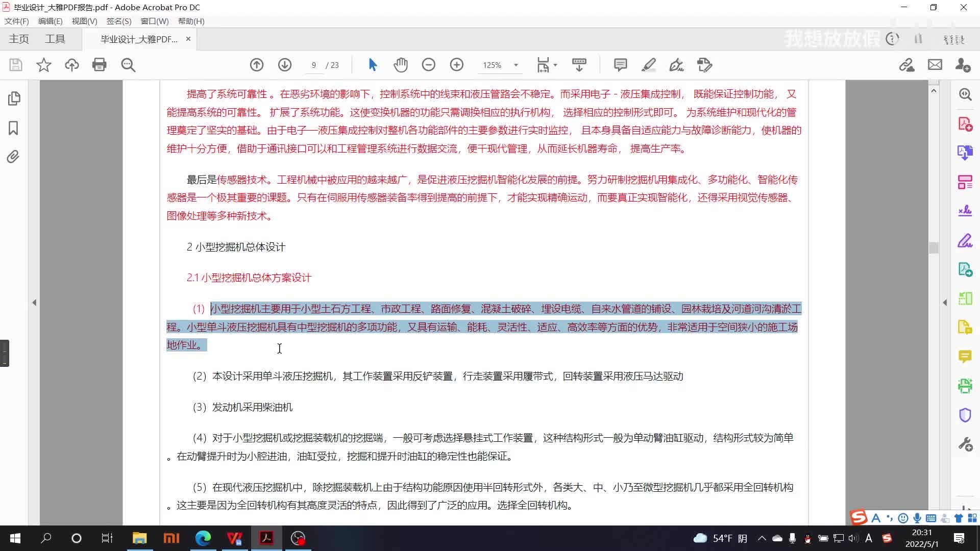Collapse the right tools pane arrow
Image resolution: width=980 pixels, height=551 pixels.
point(944,303)
